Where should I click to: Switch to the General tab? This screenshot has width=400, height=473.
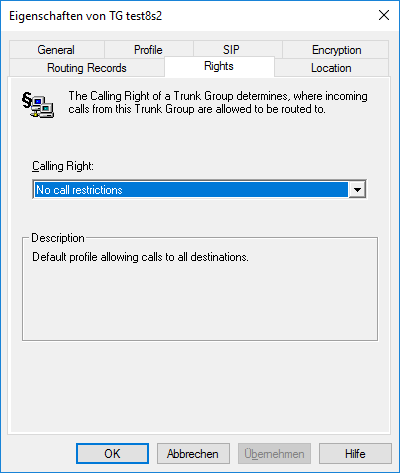pos(57,50)
